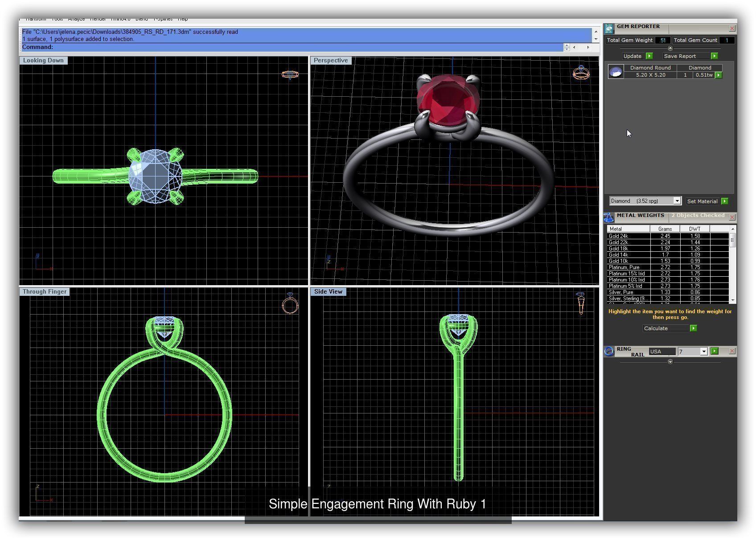Close the Metal Weights panel
The image size is (756, 540).
pyautogui.click(x=732, y=217)
